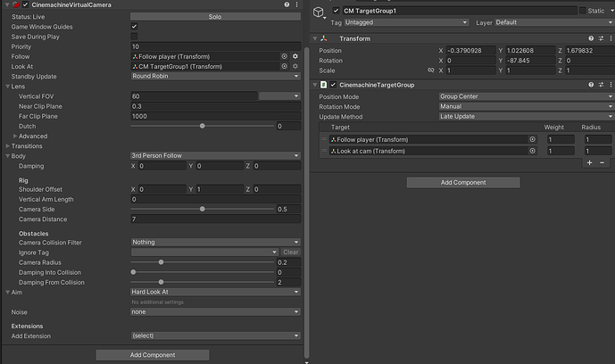This screenshot has width=615, height=364.
Task: Click the Camera Distance input field
Action: click(x=214, y=219)
